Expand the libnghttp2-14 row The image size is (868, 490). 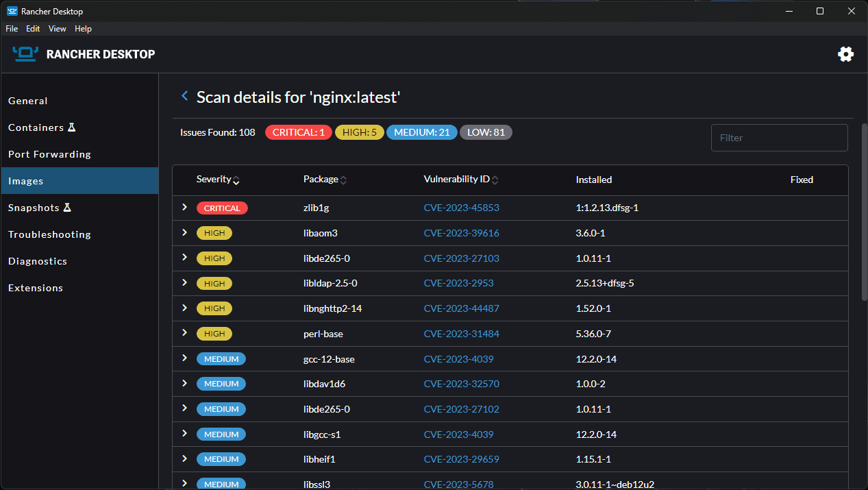click(184, 308)
